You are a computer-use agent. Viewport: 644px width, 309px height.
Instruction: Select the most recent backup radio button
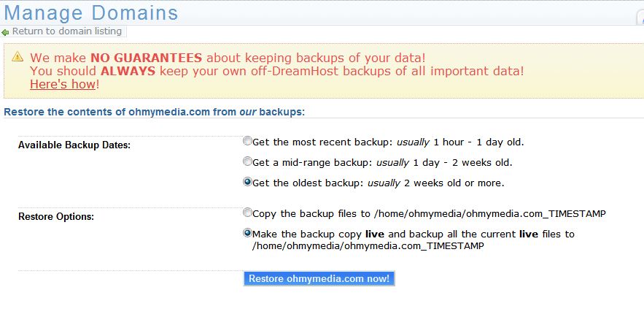pos(247,142)
